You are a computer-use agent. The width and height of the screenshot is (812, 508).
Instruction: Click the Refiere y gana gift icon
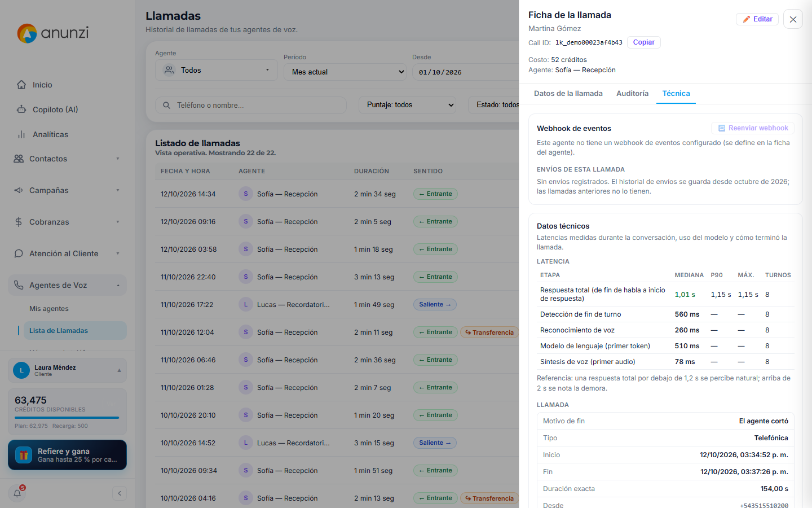[x=24, y=455]
